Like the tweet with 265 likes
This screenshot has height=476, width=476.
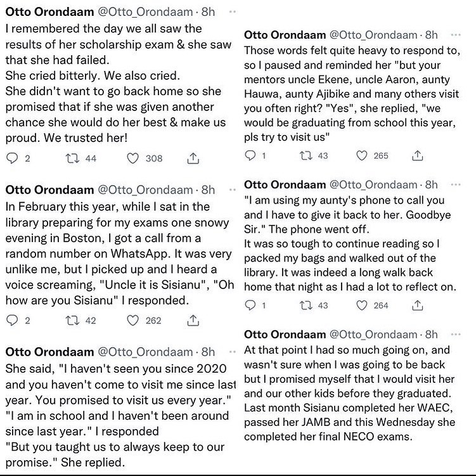(x=363, y=155)
